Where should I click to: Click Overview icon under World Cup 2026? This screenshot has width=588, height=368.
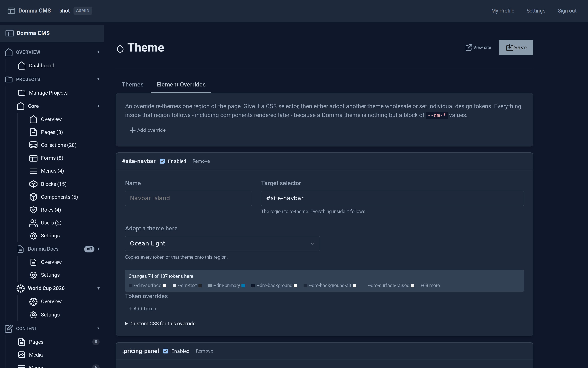click(33, 302)
